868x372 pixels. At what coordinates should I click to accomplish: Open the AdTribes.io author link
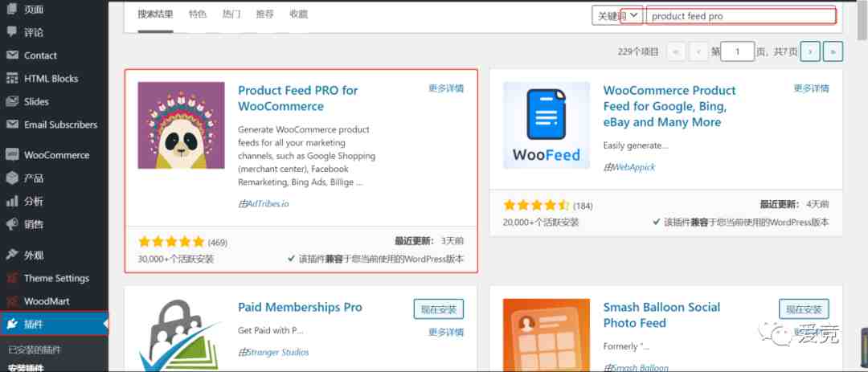tap(268, 204)
